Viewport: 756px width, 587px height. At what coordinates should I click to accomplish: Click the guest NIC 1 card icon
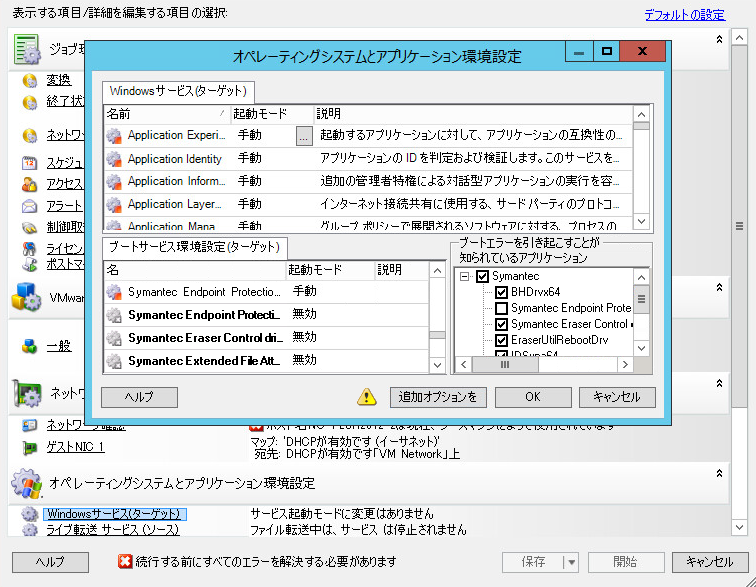pyautogui.click(x=30, y=448)
